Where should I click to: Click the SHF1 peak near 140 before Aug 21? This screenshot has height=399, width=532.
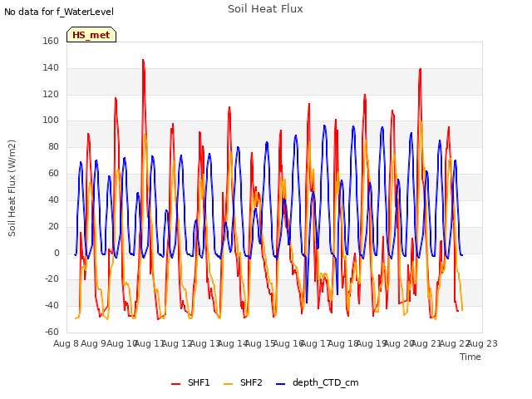[x=421, y=69]
